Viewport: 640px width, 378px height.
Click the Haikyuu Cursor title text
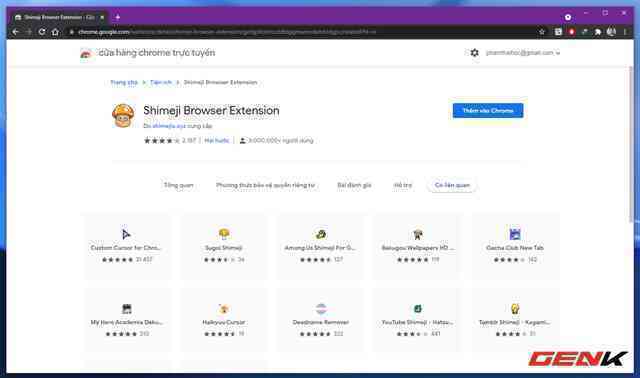click(x=224, y=322)
